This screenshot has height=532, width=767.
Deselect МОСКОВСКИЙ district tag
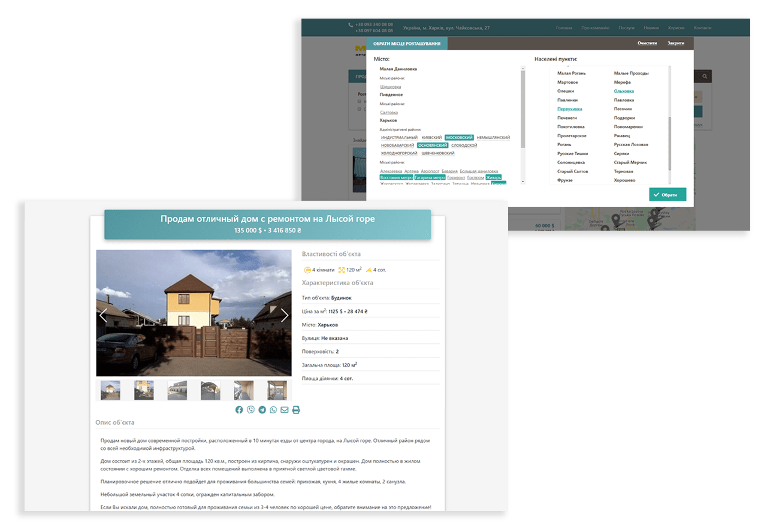pos(460,138)
